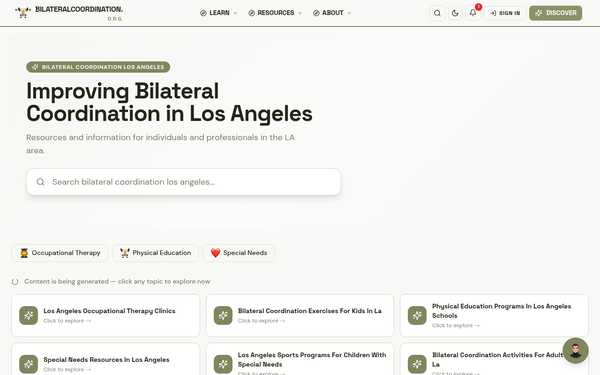Viewport: 600px width, 375px height.
Task: Click the BilateralCoordination.org logo icon
Action: (23, 12)
